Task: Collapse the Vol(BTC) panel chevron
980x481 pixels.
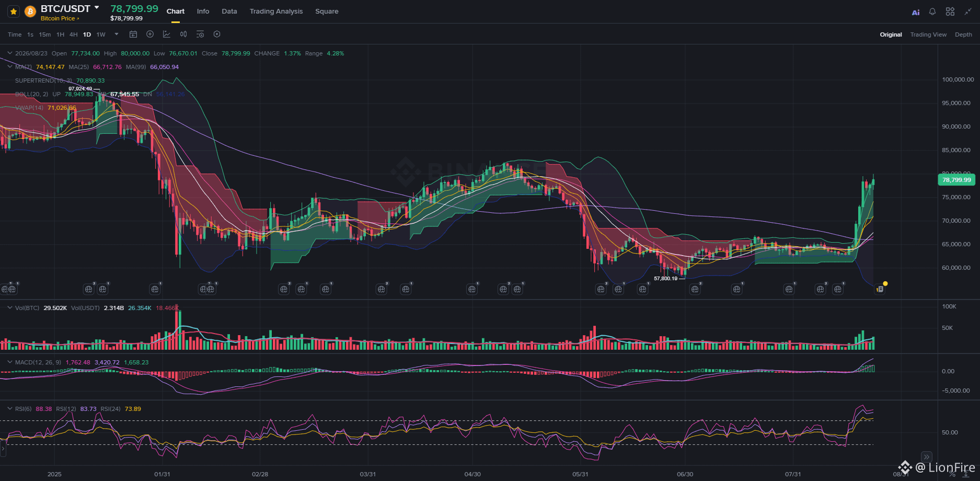Action: pyautogui.click(x=9, y=308)
